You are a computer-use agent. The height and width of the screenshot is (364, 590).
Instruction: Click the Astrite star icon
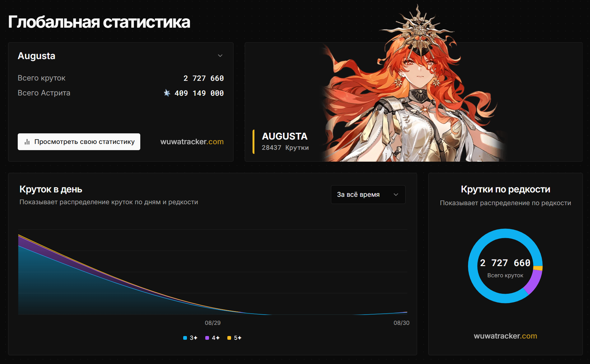pos(167,93)
